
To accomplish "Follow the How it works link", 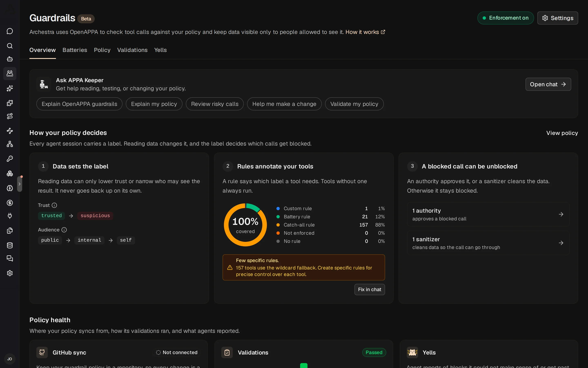I will coord(365,32).
